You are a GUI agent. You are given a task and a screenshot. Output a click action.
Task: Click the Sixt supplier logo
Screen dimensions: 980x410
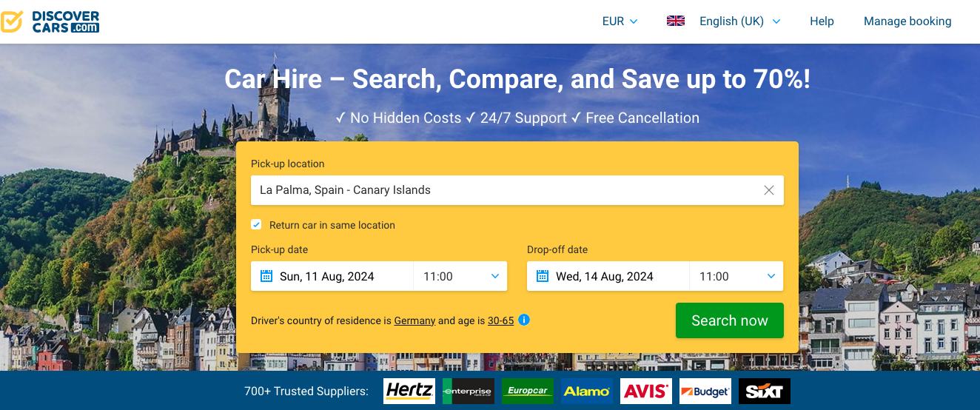[765, 391]
